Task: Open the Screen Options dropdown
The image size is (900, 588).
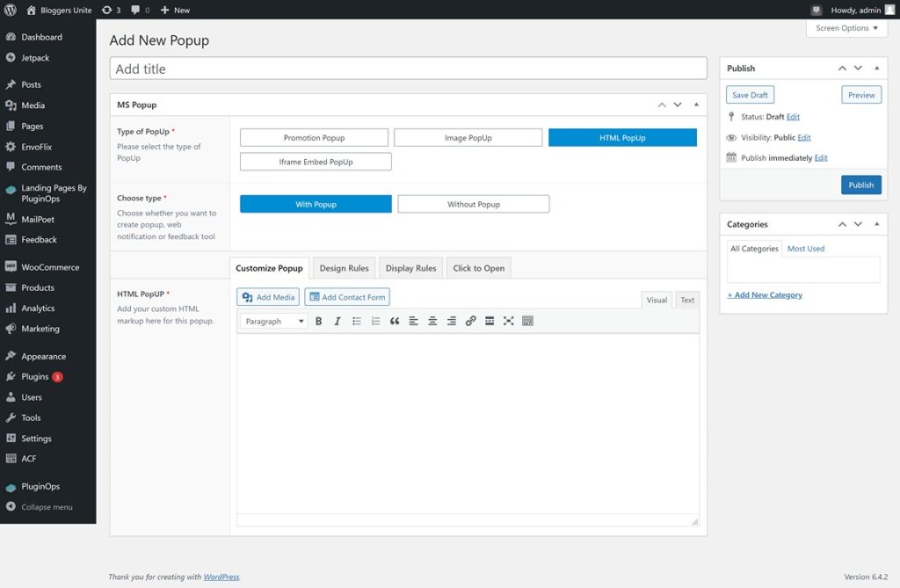Action: click(846, 28)
